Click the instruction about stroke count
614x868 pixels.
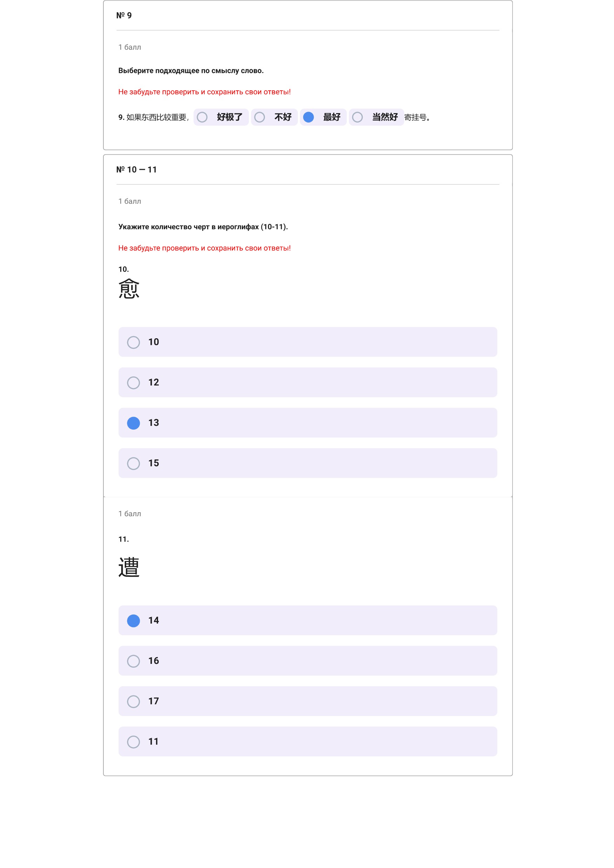click(x=203, y=227)
